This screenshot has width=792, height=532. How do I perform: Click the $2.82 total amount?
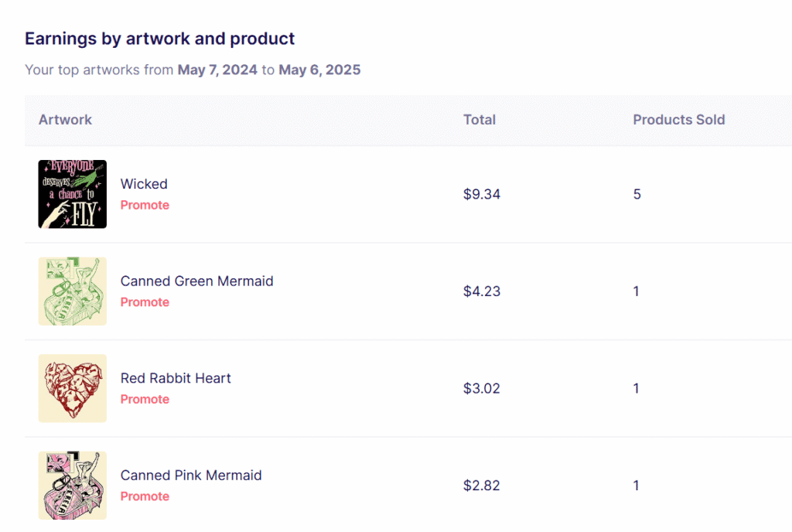pos(481,486)
